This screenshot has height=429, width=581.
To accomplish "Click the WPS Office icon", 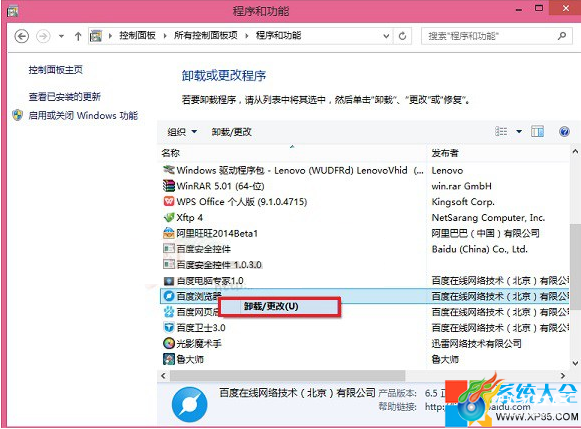I will (169, 201).
